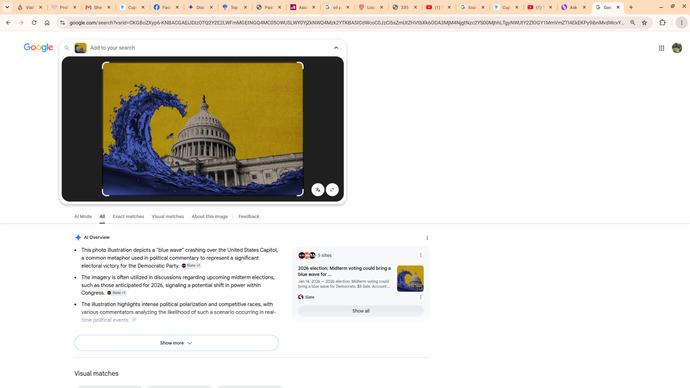Click the Google logo
690x388 pixels.
click(x=38, y=47)
